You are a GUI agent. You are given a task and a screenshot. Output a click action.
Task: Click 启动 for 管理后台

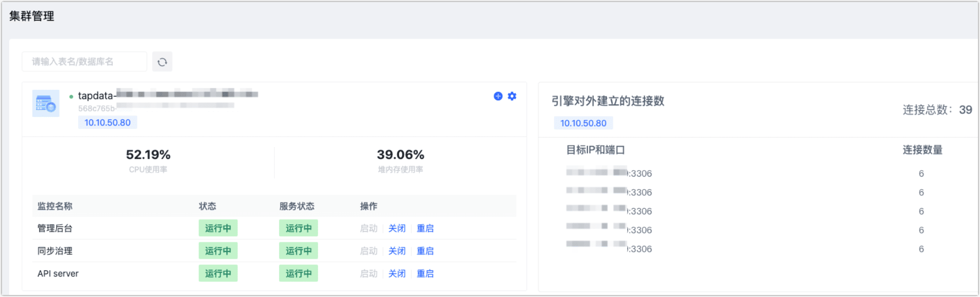point(369,228)
